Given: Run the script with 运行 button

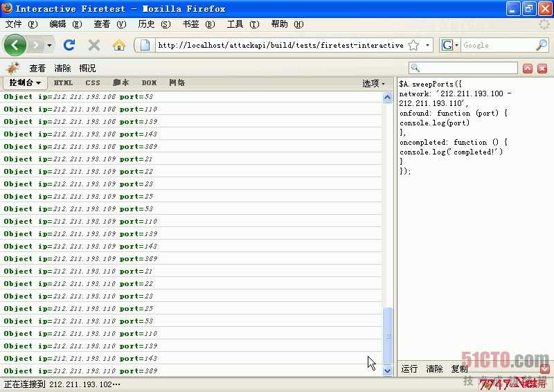Looking at the screenshot, I should 409,369.
